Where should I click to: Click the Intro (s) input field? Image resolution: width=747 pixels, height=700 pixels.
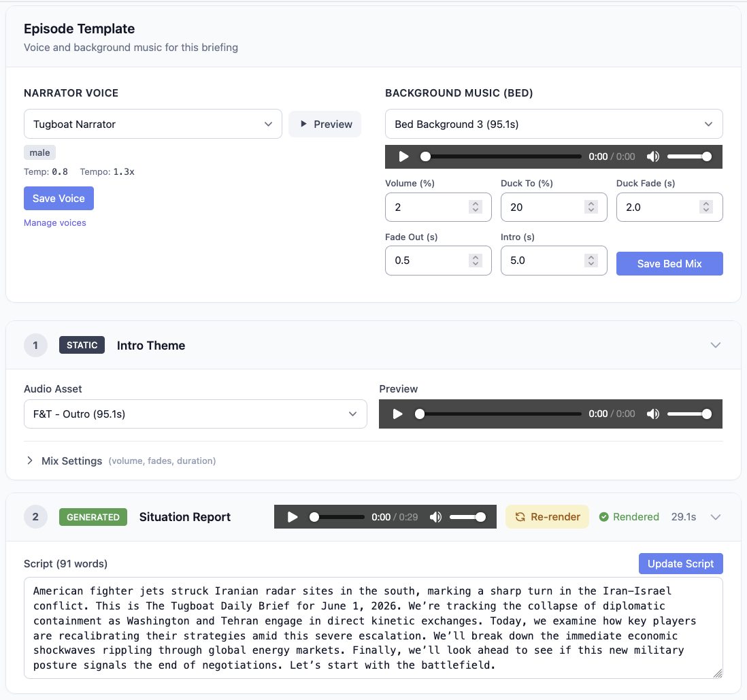(x=554, y=261)
